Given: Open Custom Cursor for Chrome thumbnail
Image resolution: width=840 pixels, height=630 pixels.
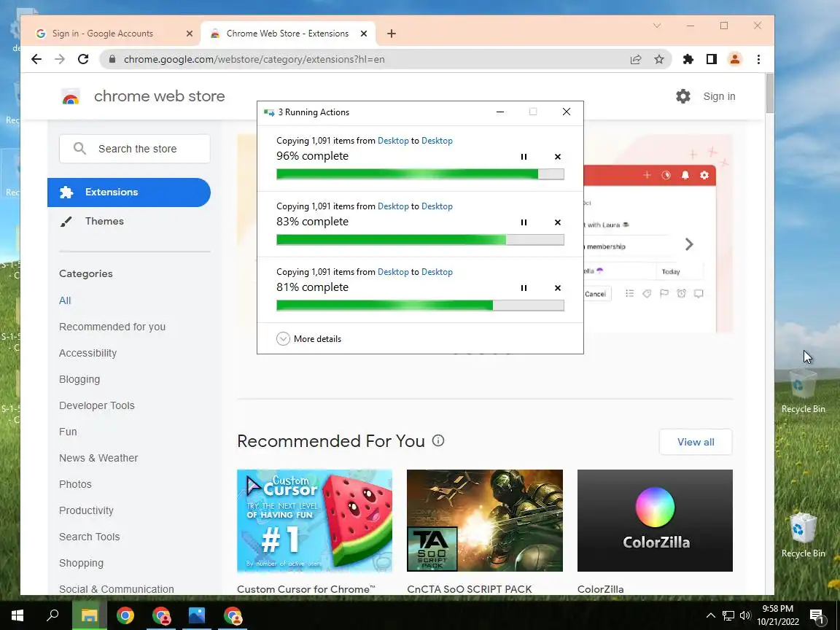Looking at the screenshot, I should point(314,521).
